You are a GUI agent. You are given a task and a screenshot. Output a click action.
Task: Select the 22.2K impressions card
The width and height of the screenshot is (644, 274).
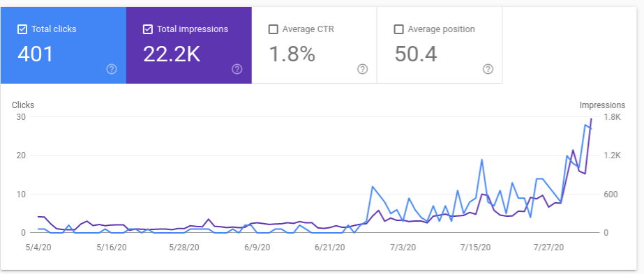click(189, 45)
